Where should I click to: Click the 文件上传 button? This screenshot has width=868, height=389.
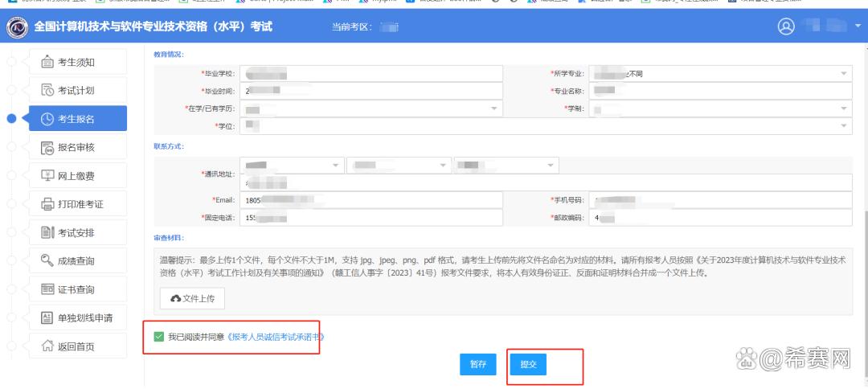[x=193, y=299]
